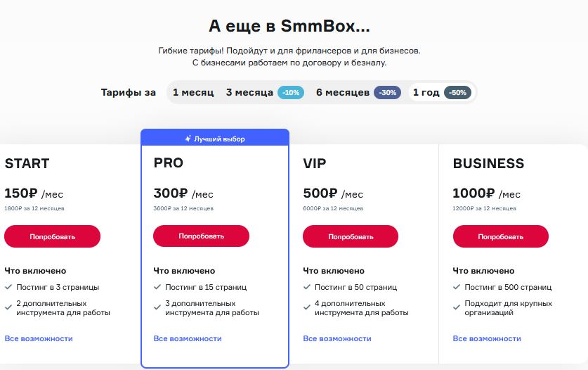Choose the 6 месяцев billing period
Viewport: 588px width, 370px height.
coord(342,93)
